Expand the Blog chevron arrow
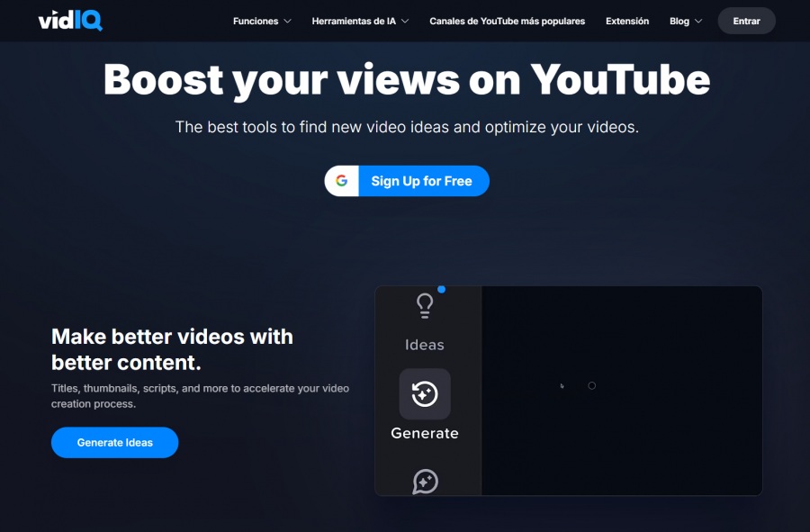The image size is (810, 532). 698,21
